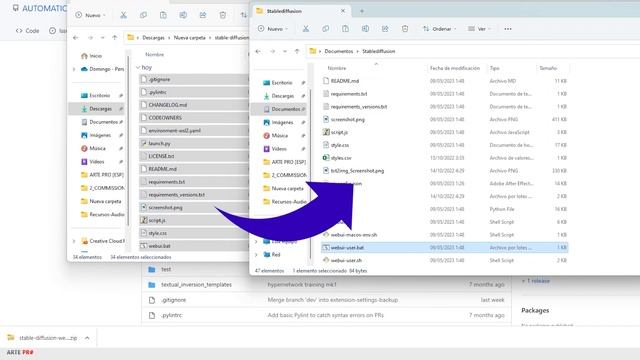Select Recursos-Audio in Descargas window sidebar
Screen dimensions: 640x360
102,214
